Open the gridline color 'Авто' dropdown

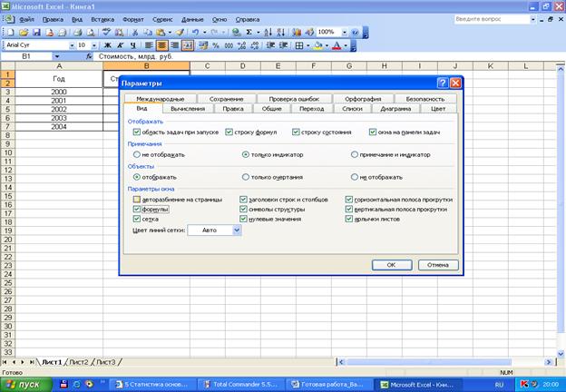[x=236, y=231]
